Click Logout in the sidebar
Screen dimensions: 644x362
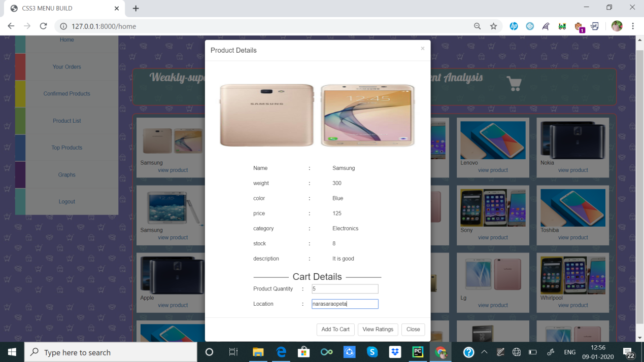(x=66, y=202)
